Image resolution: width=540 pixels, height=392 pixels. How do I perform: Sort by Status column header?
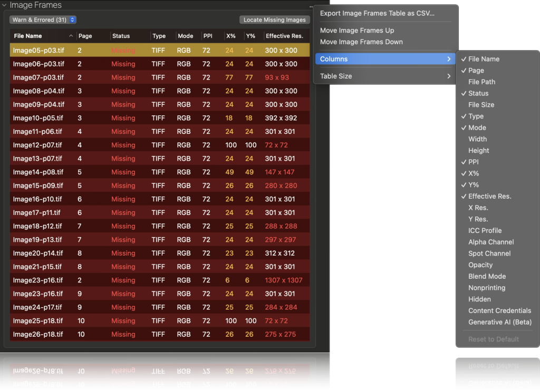[x=121, y=36]
